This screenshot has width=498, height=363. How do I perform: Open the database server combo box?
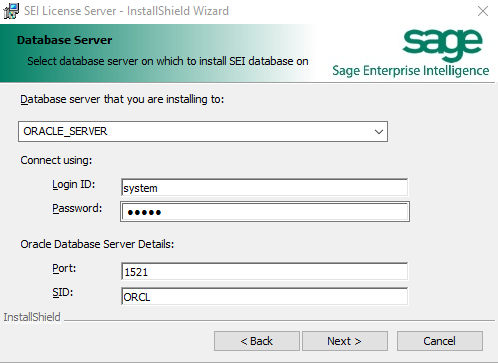coord(203,132)
